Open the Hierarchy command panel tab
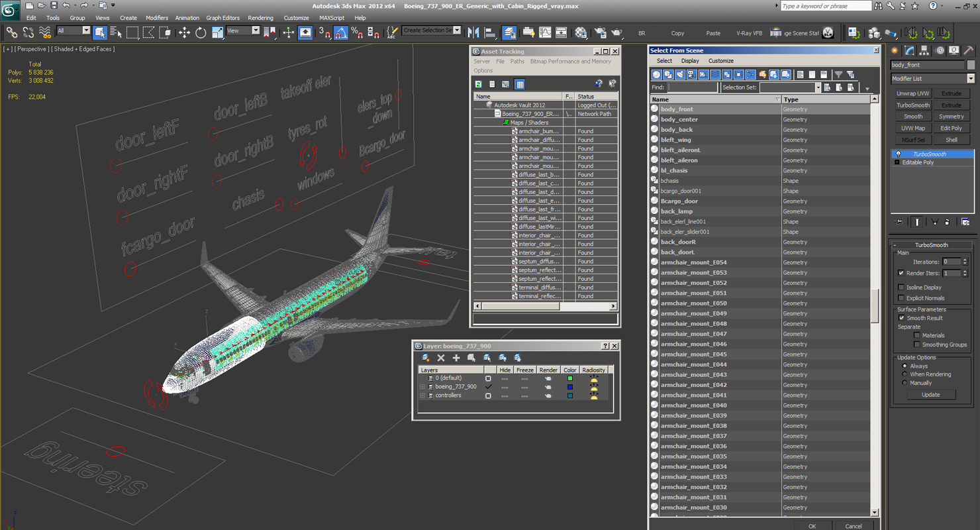The image size is (980, 530). tap(924, 50)
